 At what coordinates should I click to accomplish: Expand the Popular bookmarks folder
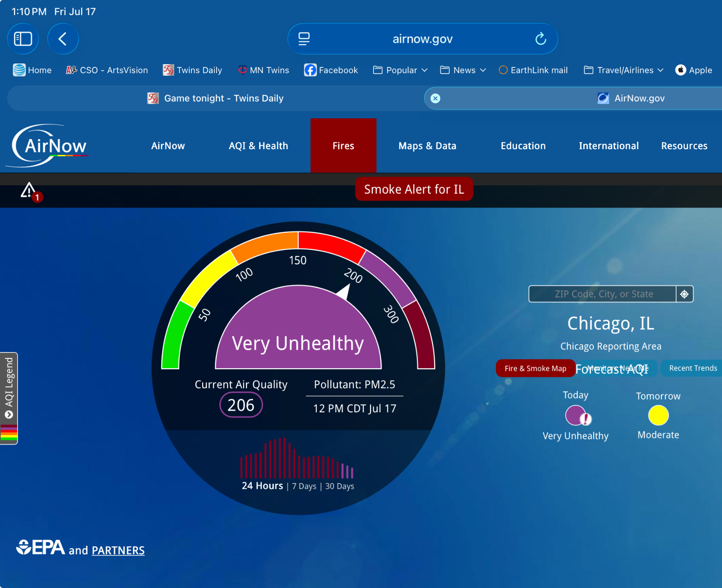click(400, 70)
